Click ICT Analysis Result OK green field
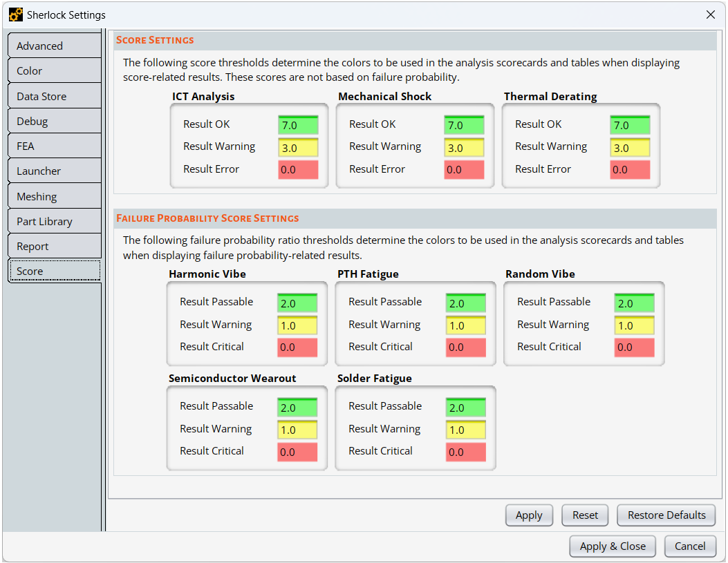The width and height of the screenshot is (728, 563). pos(298,125)
